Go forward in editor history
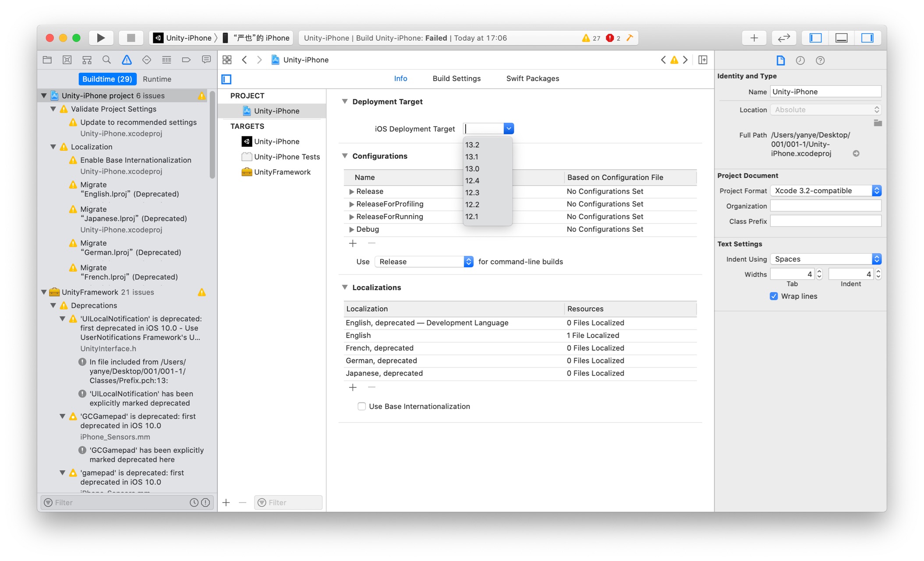This screenshot has height=561, width=924. [x=259, y=60]
